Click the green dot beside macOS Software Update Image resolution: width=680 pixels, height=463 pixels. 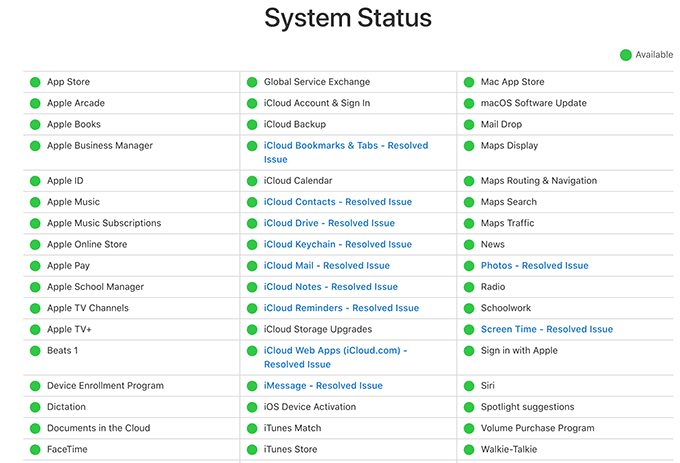[469, 103]
